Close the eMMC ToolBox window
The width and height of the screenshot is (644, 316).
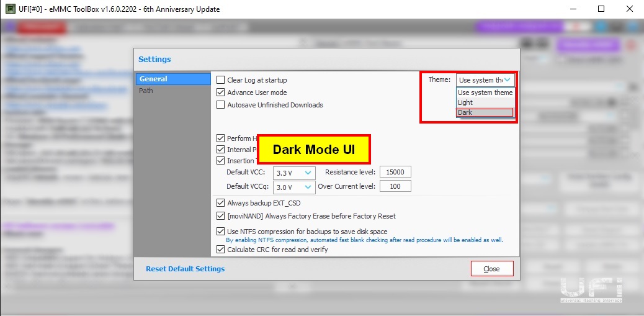click(629, 9)
